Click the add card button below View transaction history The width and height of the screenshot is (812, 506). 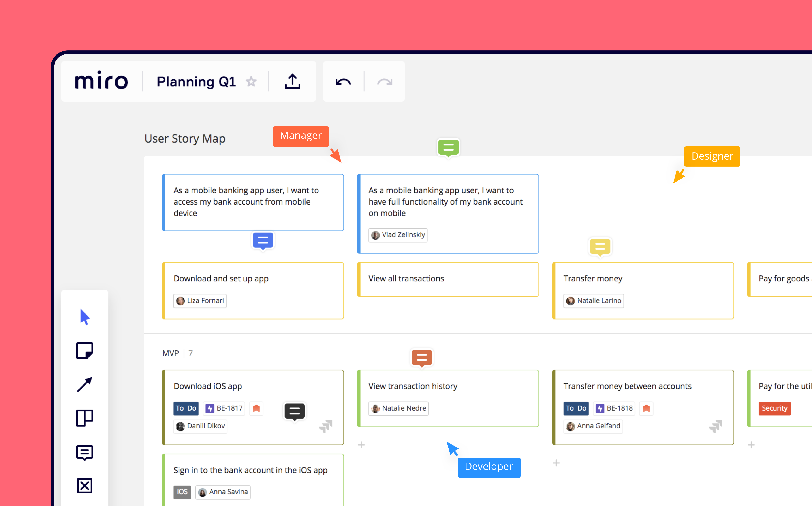[x=361, y=445]
